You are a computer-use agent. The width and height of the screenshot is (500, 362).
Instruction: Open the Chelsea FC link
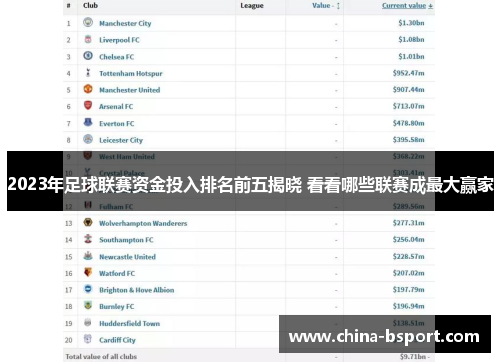pos(117,57)
